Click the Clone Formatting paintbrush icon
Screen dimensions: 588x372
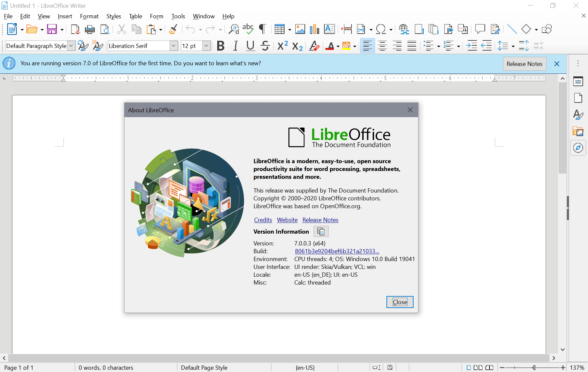click(x=173, y=29)
